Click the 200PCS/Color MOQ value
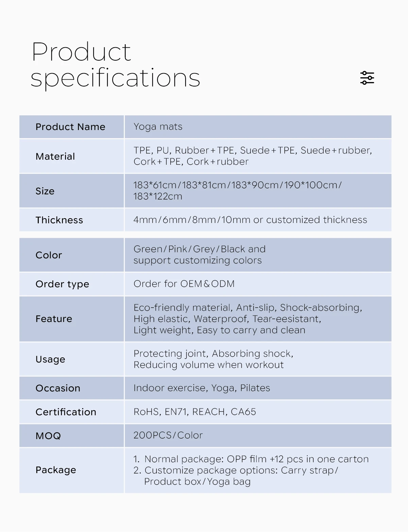The height and width of the screenshot is (532, 408). tap(168, 435)
